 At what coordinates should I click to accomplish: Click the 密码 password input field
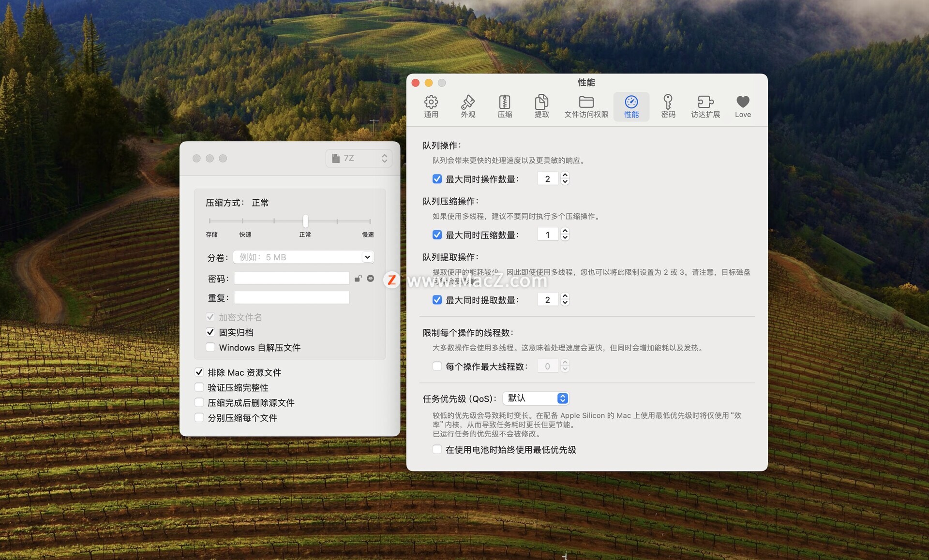click(x=292, y=279)
